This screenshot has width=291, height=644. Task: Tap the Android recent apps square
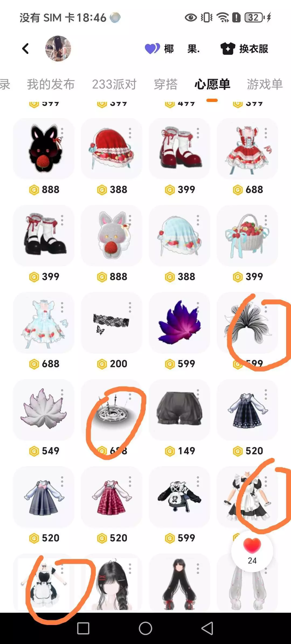point(83,628)
